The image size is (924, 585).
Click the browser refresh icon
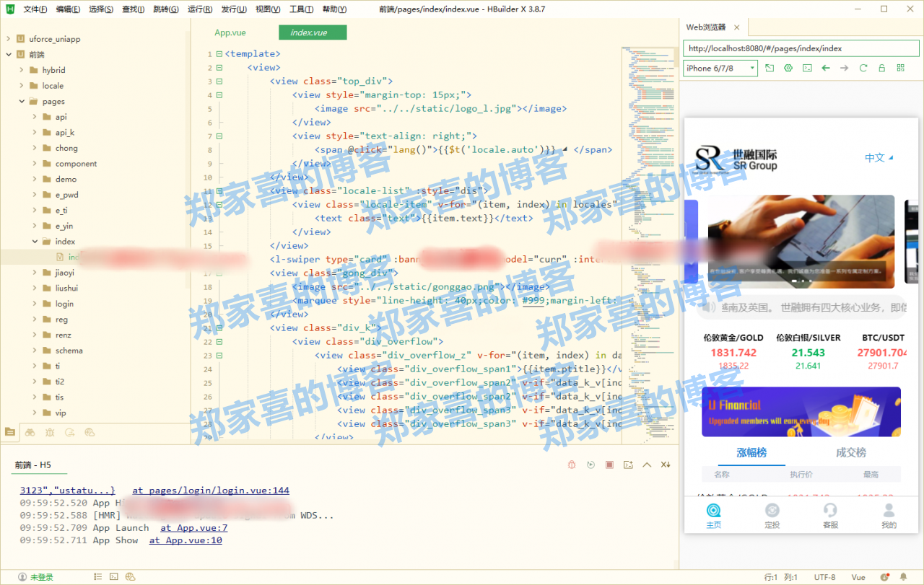(863, 68)
